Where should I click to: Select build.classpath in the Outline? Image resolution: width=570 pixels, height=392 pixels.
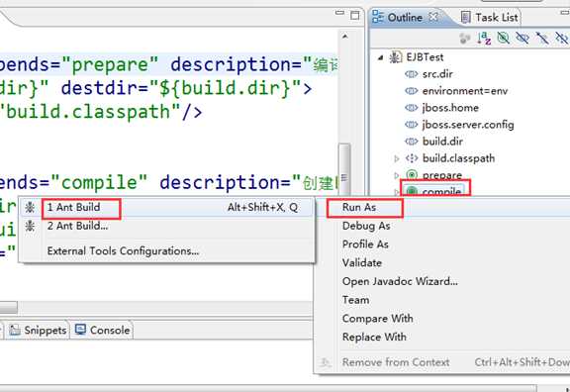(x=458, y=158)
